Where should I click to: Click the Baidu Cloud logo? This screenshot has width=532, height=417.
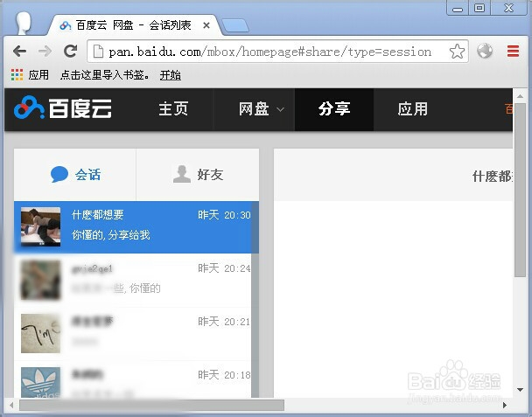point(63,108)
